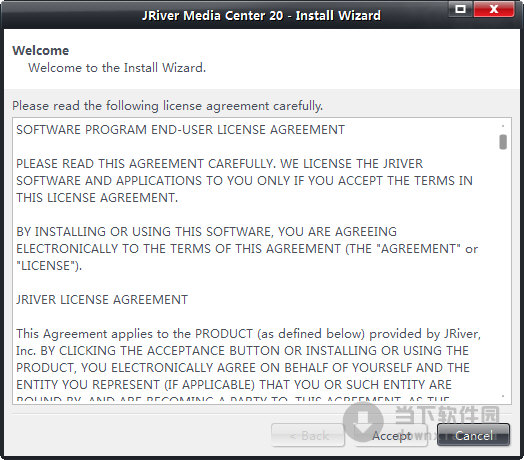The image size is (524, 460).
Task: Click the 'This Agreement applies to the PRODUCT' line
Action: click(x=248, y=334)
